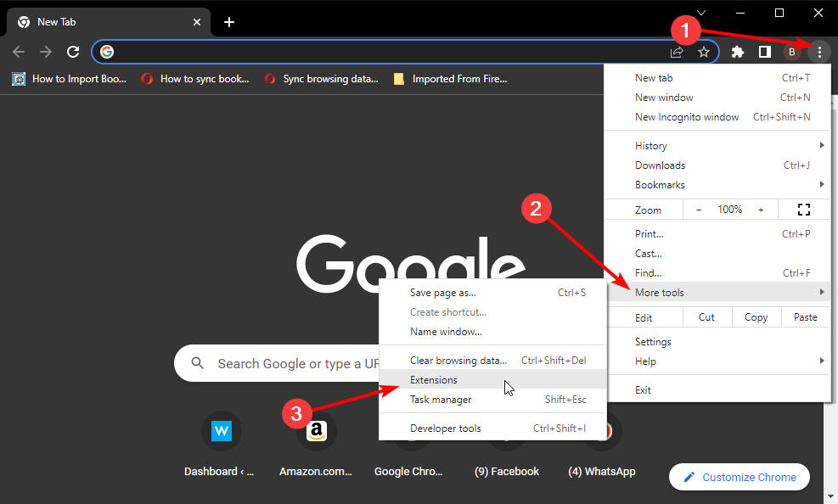Open Google Chro... shortcut label
The width and height of the screenshot is (838, 504).
click(x=408, y=472)
